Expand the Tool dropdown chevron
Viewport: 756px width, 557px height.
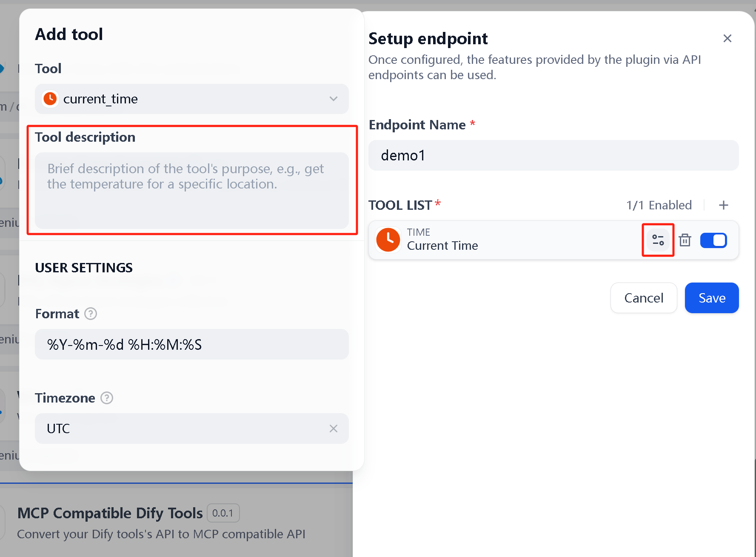tap(333, 99)
